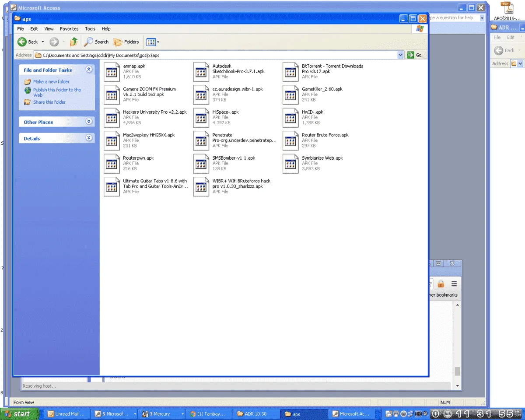Viewport: 525px width, 420px height.
Task: Open the Edit menu in aps window
Action: [34, 29]
